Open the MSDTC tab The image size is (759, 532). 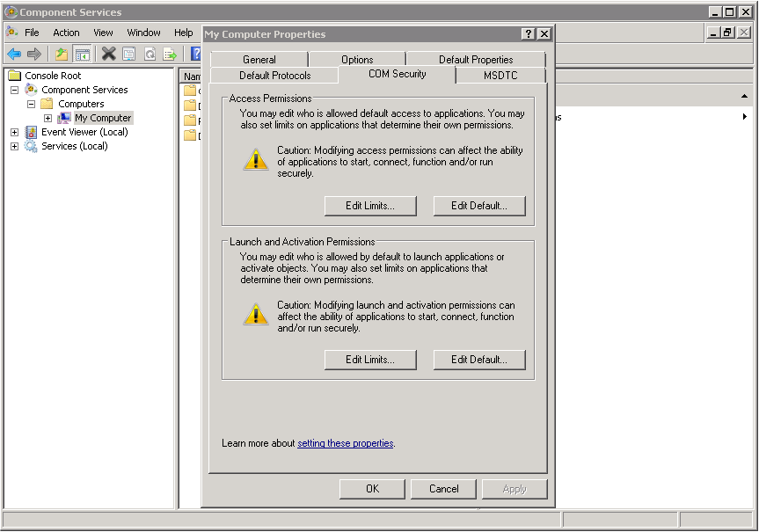[x=500, y=76]
